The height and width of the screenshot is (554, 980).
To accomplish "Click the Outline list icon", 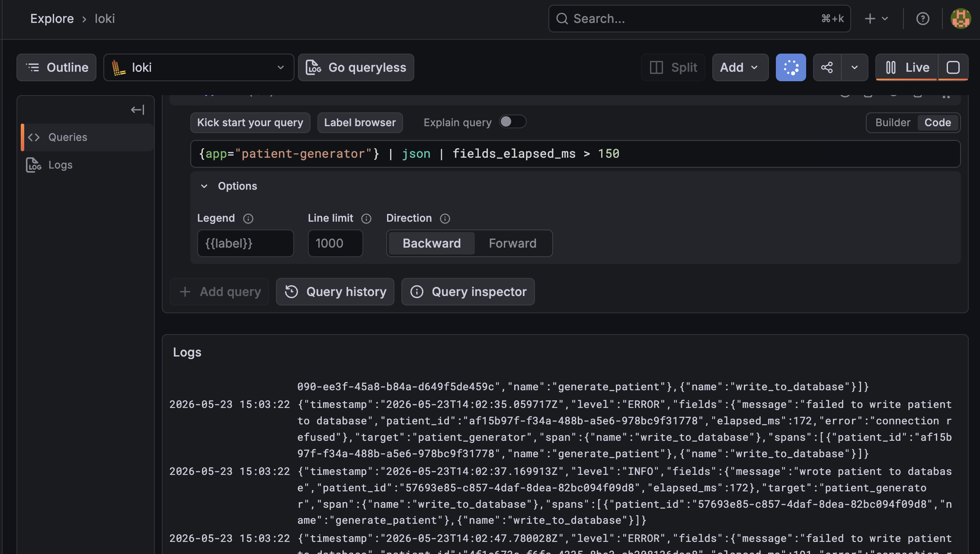I will pyautogui.click(x=33, y=67).
